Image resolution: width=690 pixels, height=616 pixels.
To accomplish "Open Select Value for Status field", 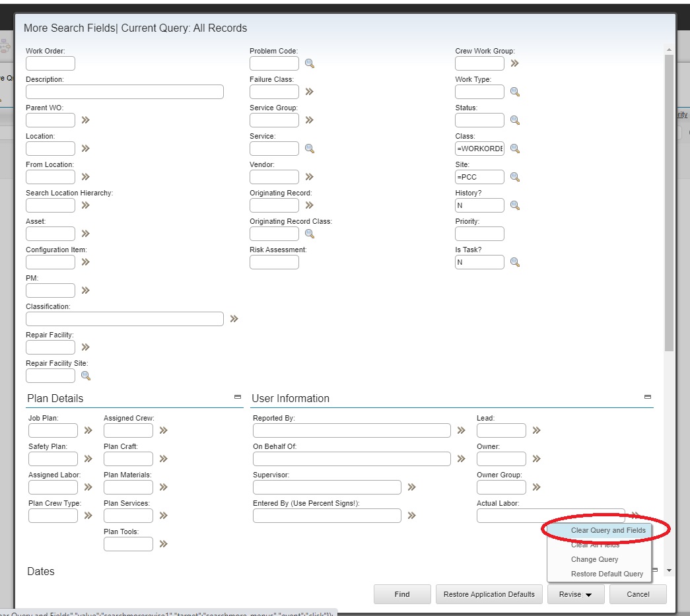I will pos(515,120).
